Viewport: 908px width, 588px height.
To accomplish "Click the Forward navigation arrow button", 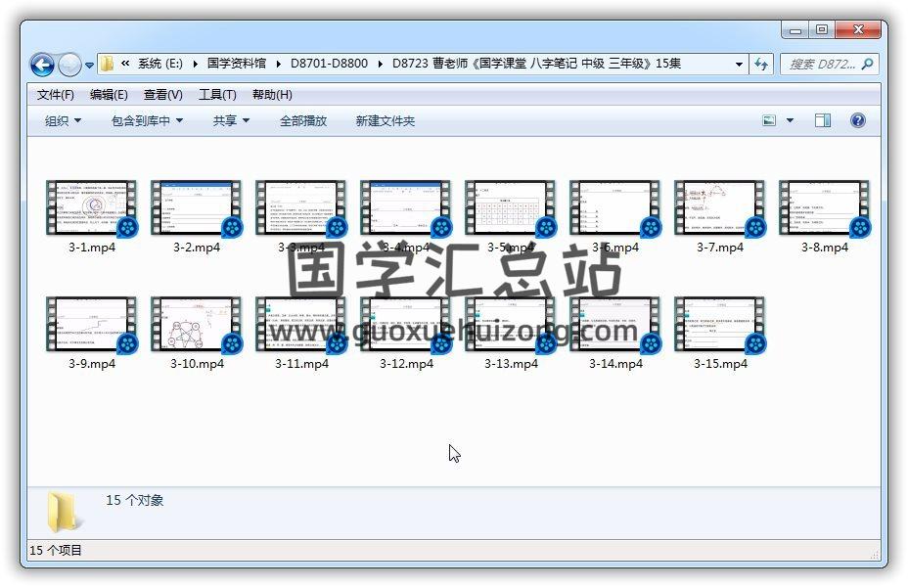I will pos(70,65).
